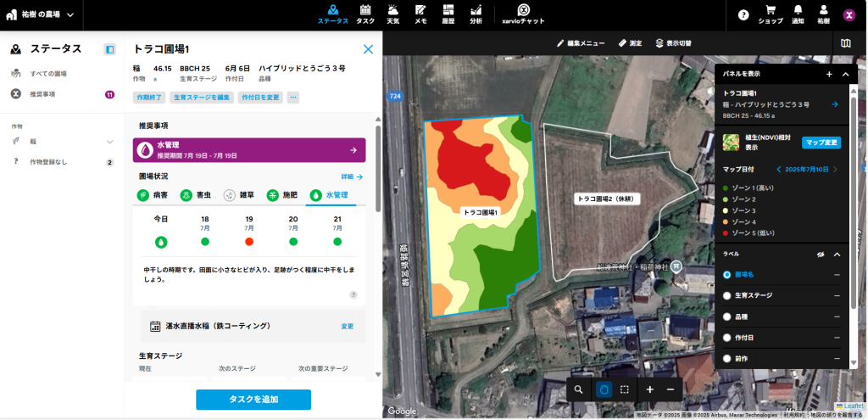
Task: Collapse the sidebar panel toggle icon
Action: (x=109, y=49)
